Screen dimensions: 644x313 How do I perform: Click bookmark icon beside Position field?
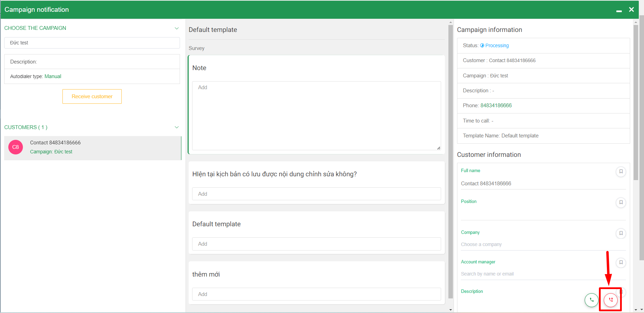[x=621, y=202]
